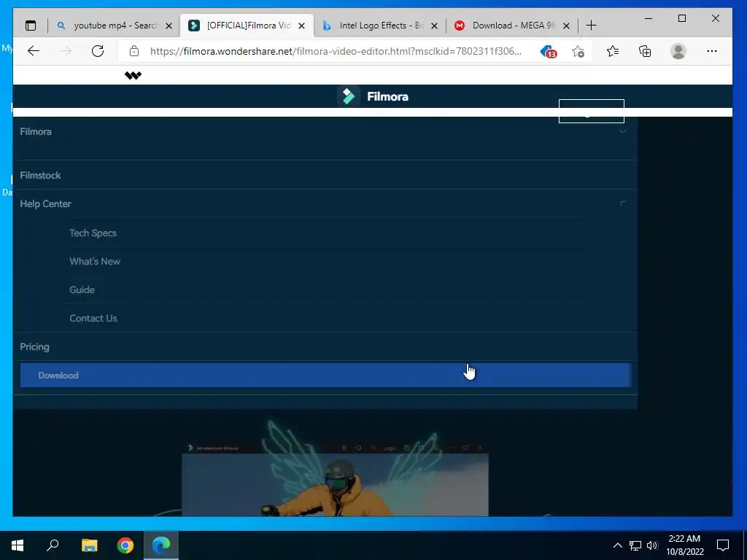View site info via the lock icon
Viewport: 747px width, 560px height.
pyautogui.click(x=134, y=51)
